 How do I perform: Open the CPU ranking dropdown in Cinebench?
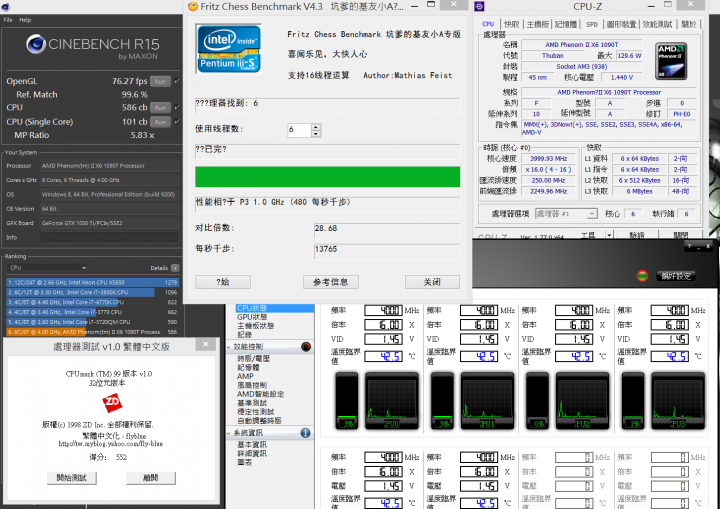(48, 267)
